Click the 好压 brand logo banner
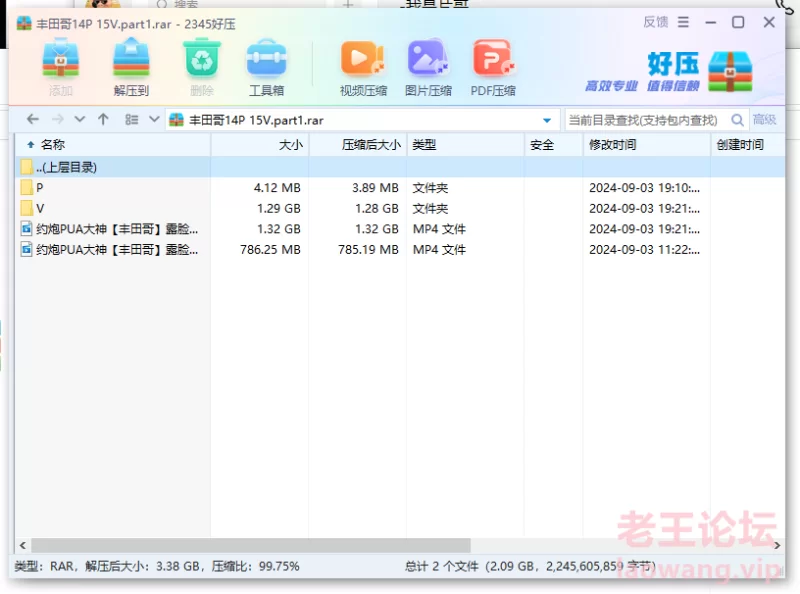The image size is (800, 594). pos(669,71)
